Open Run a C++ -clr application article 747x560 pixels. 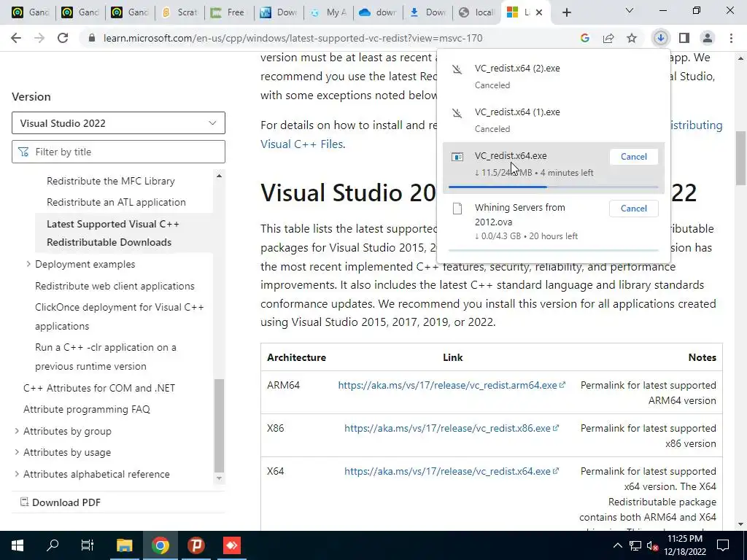click(105, 357)
